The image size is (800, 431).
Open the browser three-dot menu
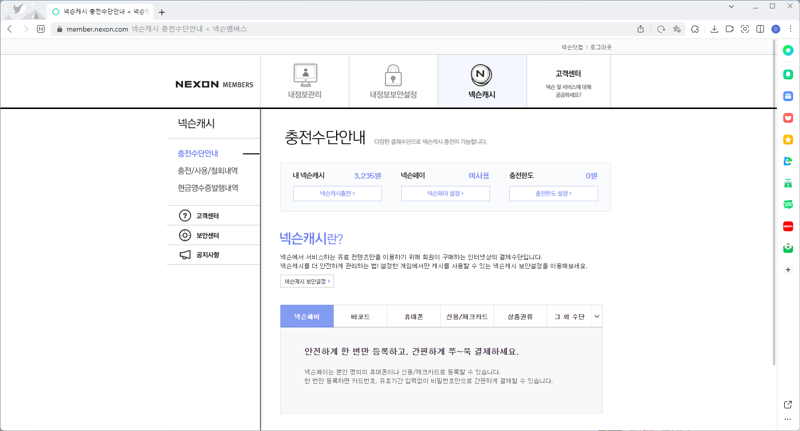[x=791, y=29]
